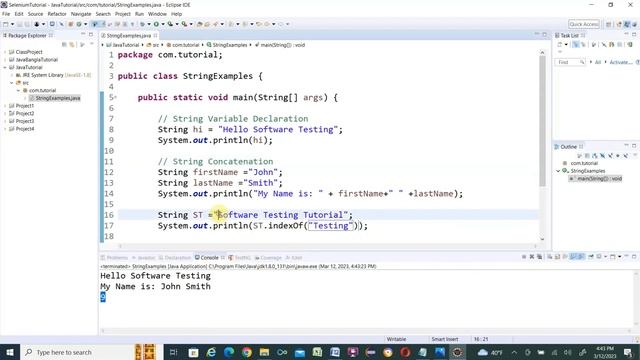Image resolution: width=640 pixels, height=360 pixels.
Task: Toggle Scroll Lock in the Console toolbar
Action: (558, 257)
